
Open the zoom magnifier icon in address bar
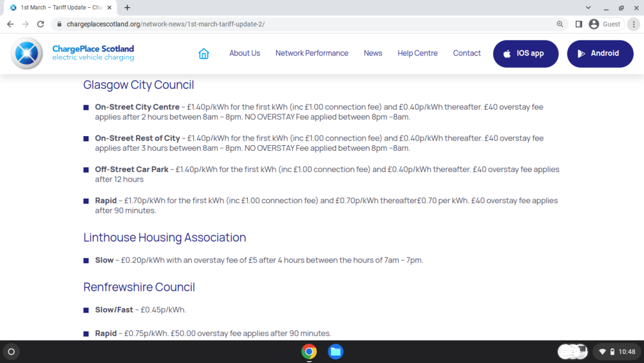pos(560,25)
